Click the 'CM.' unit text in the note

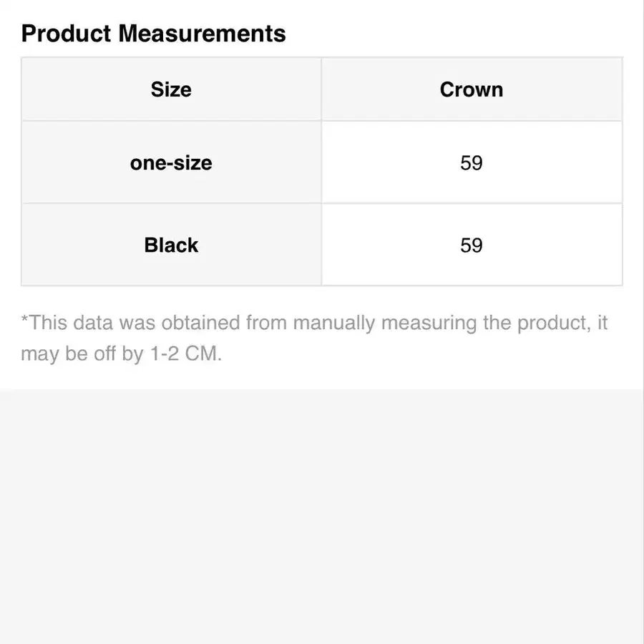click(x=203, y=354)
